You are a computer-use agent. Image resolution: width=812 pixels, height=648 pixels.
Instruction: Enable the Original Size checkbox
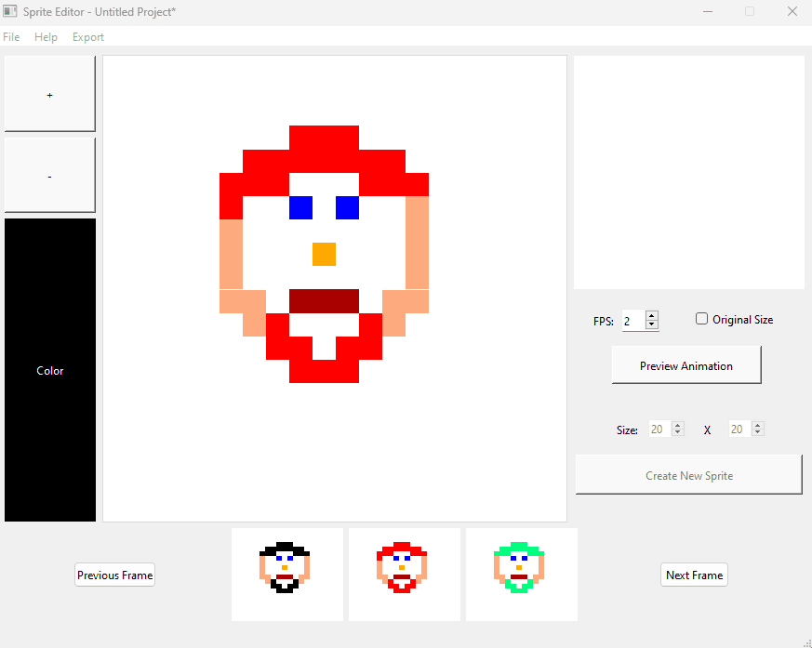[701, 319]
